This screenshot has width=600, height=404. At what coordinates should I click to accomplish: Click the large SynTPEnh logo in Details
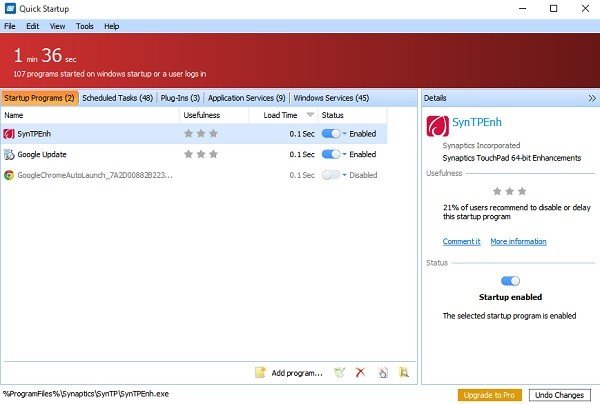coord(437,126)
